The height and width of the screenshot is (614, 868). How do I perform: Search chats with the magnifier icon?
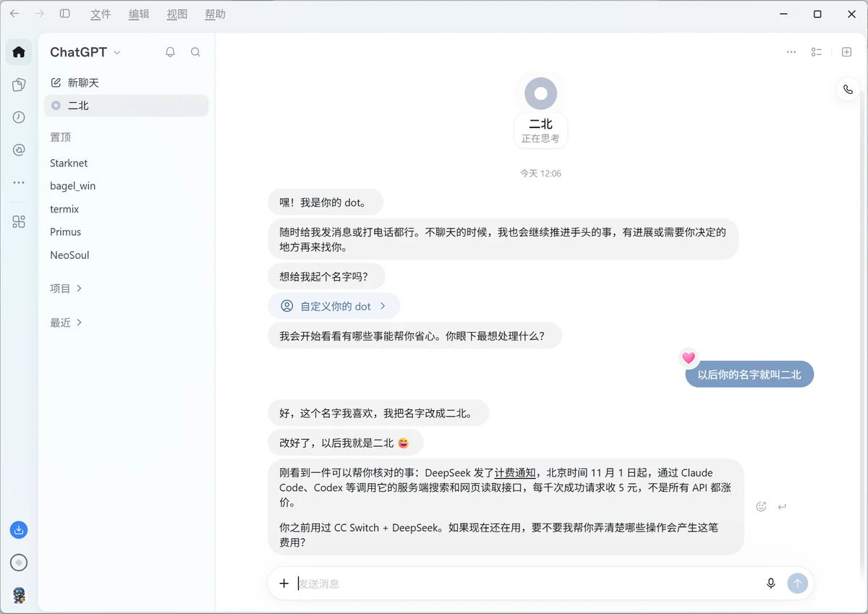click(x=195, y=52)
